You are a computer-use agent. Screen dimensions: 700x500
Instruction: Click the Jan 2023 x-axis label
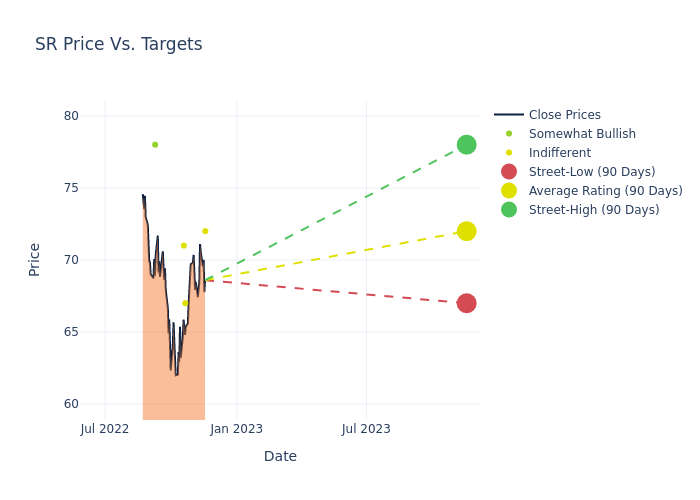(x=237, y=429)
